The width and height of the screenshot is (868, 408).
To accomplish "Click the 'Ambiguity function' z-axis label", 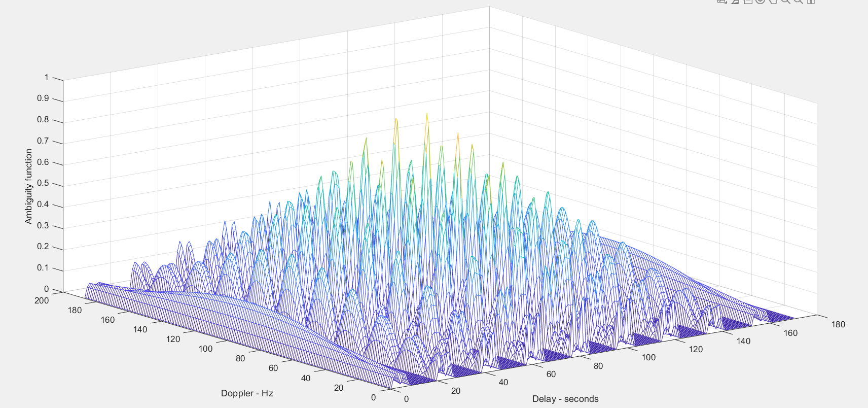I will [28, 186].
